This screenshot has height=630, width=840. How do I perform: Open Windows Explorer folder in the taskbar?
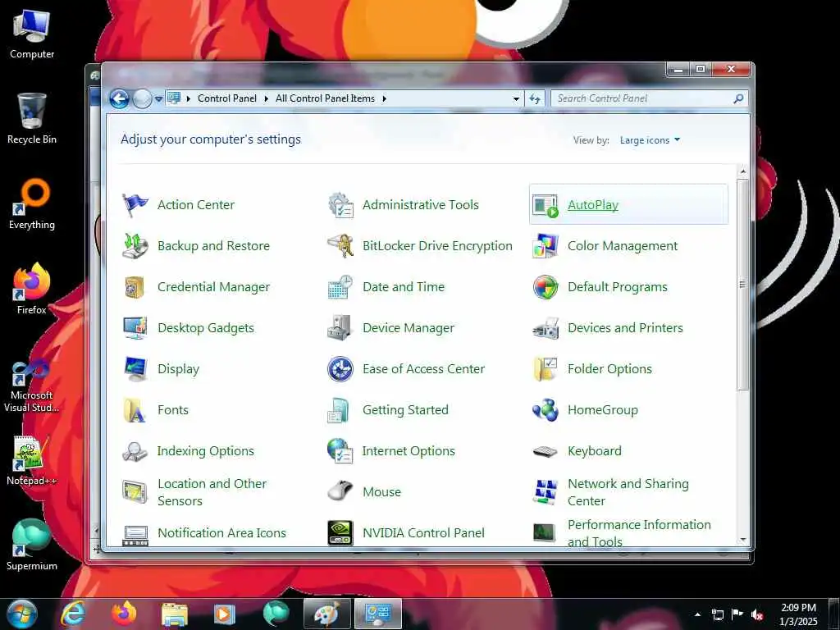175,614
